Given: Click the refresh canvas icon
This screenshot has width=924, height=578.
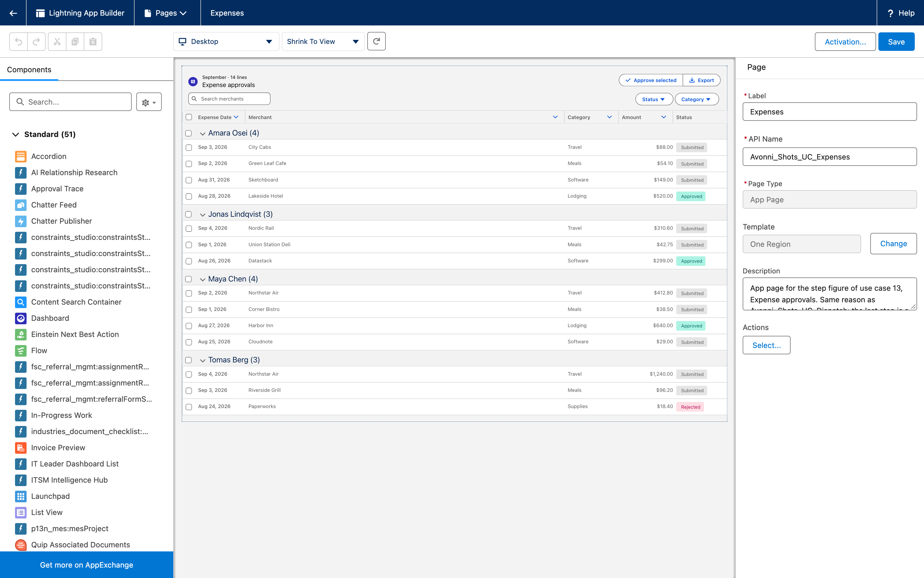Looking at the screenshot, I should click(x=377, y=41).
